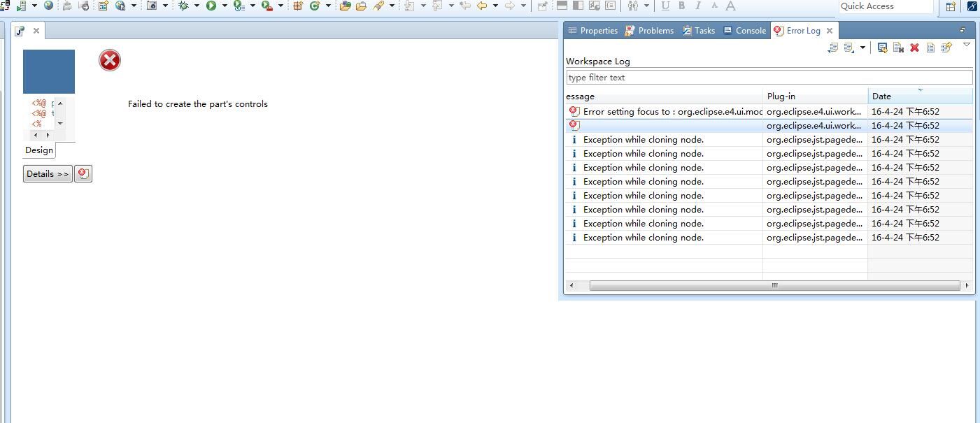Image resolution: width=980 pixels, height=423 pixels.
Task: Sort log by Plug-in column header
Action: pos(815,96)
